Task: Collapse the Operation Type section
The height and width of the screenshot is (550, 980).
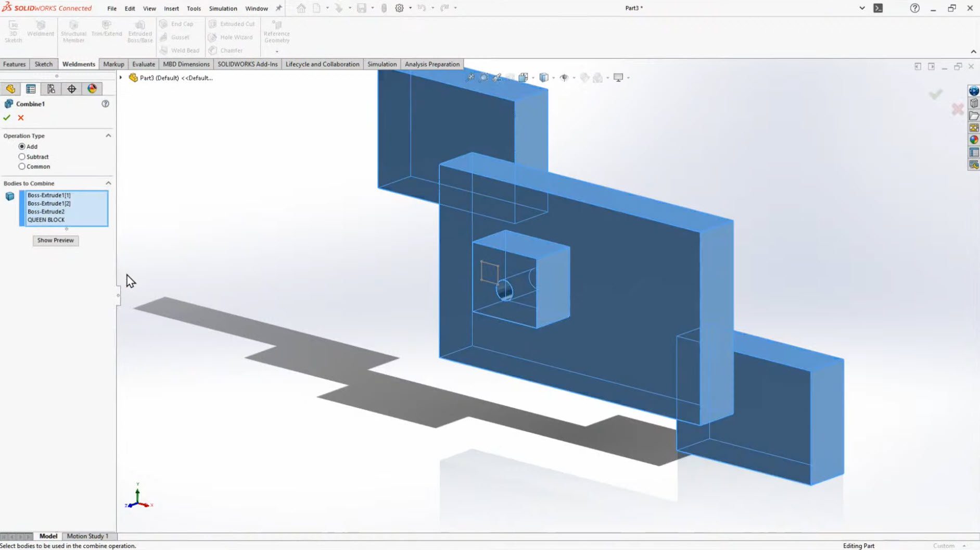Action: [x=108, y=135]
